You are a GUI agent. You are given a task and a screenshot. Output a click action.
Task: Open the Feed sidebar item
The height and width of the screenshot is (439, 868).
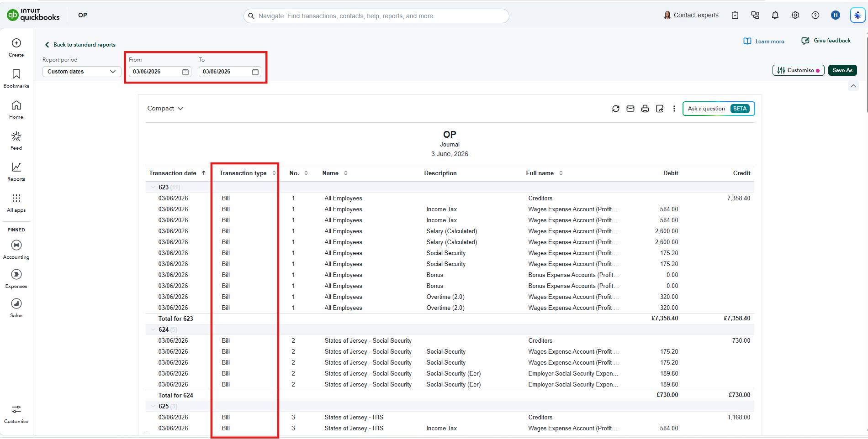click(x=16, y=141)
